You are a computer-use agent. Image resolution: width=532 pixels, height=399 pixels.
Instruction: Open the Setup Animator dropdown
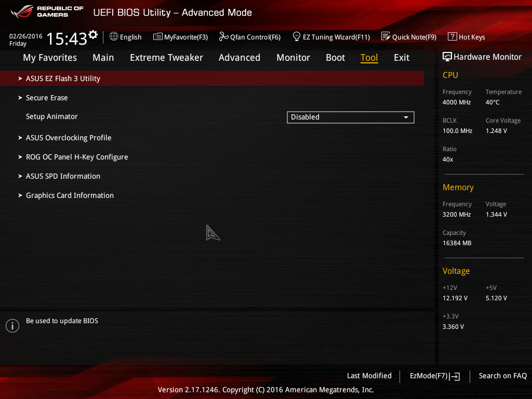pos(351,117)
